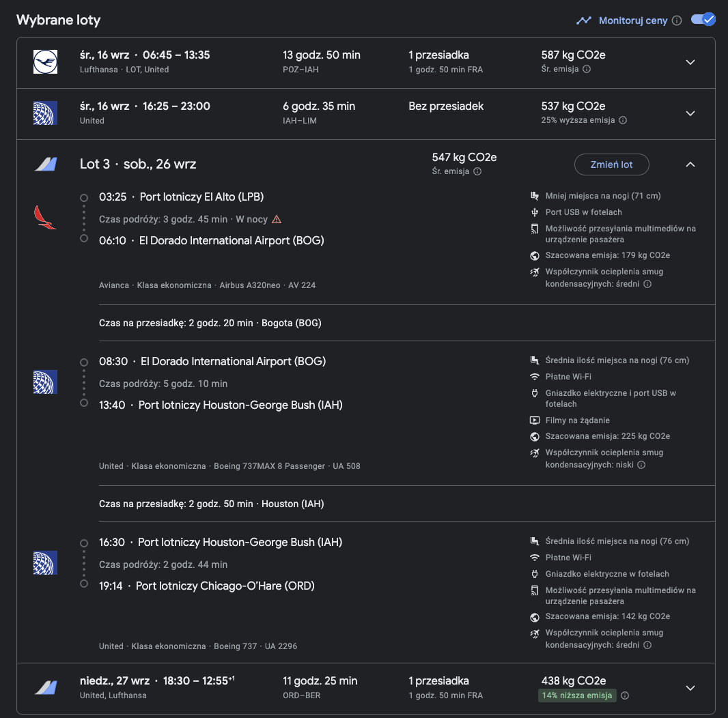Click the 'Monitoruj ceny' label
Screen dimensions: 728x718
point(633,20)
